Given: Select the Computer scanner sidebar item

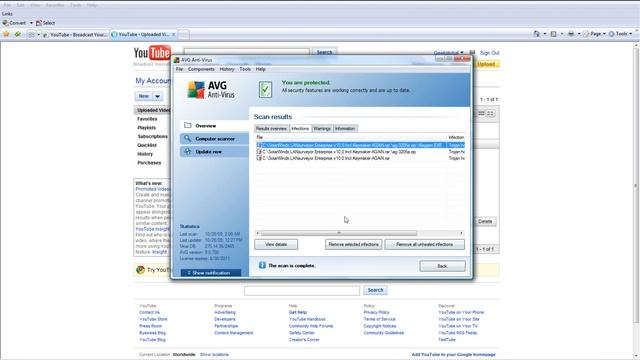Looking at the screenshot, I should 214,139.
